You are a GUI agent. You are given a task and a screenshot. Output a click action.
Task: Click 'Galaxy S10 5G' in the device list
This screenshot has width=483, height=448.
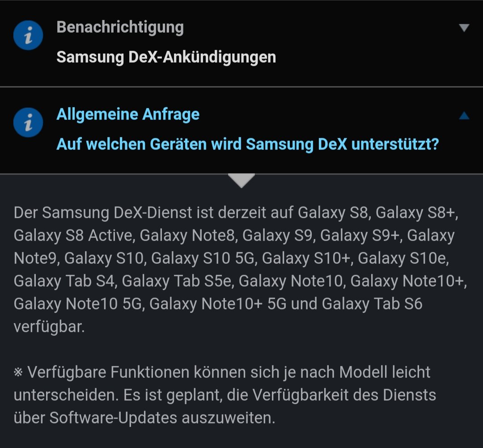click(x=203, y=258)
